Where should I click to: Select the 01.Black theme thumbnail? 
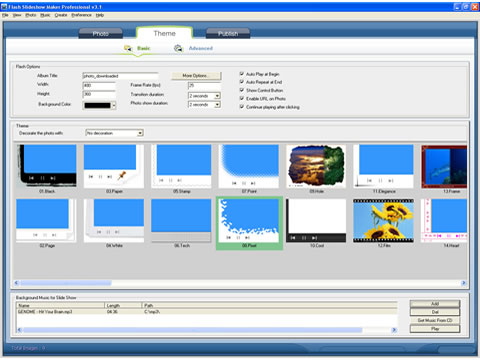(x=46, y=166)
